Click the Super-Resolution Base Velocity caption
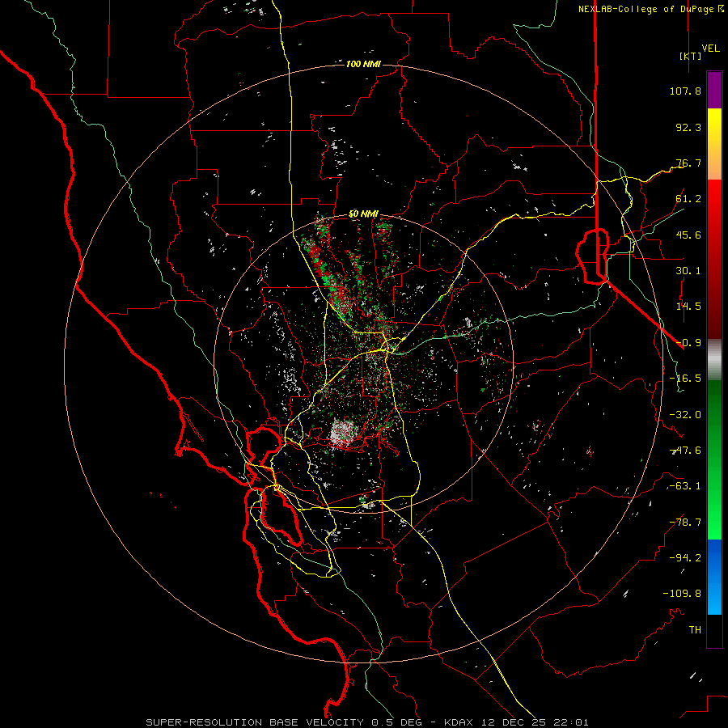The width and height of the screenshot is (728, 728). (x=366, y=722)
